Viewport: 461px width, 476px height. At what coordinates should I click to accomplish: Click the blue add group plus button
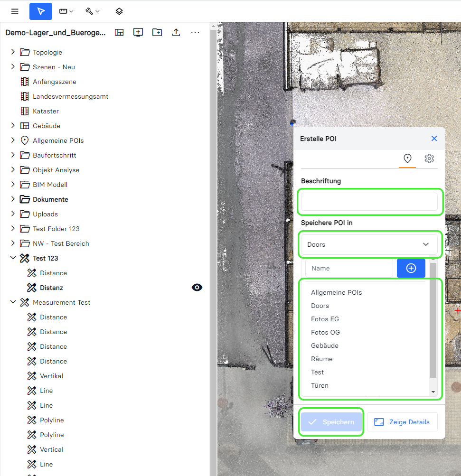point(411,268)
